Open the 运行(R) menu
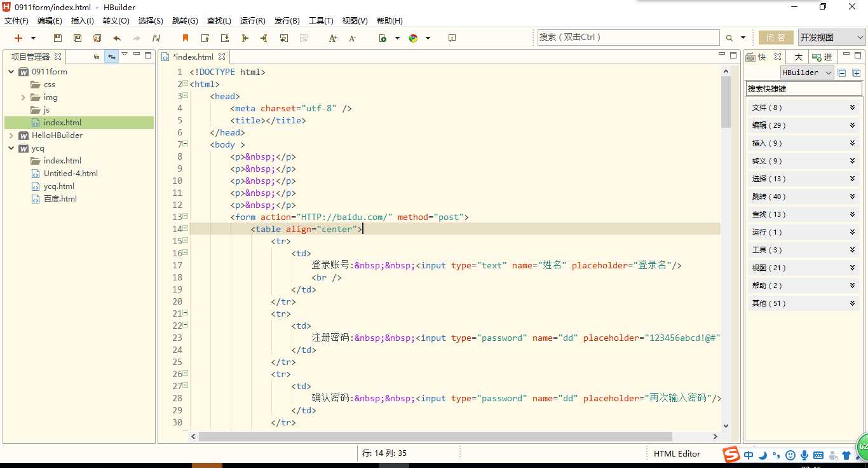Image resolution: width=868 pixels, height=468 pixels. click(x=253, y=21)
